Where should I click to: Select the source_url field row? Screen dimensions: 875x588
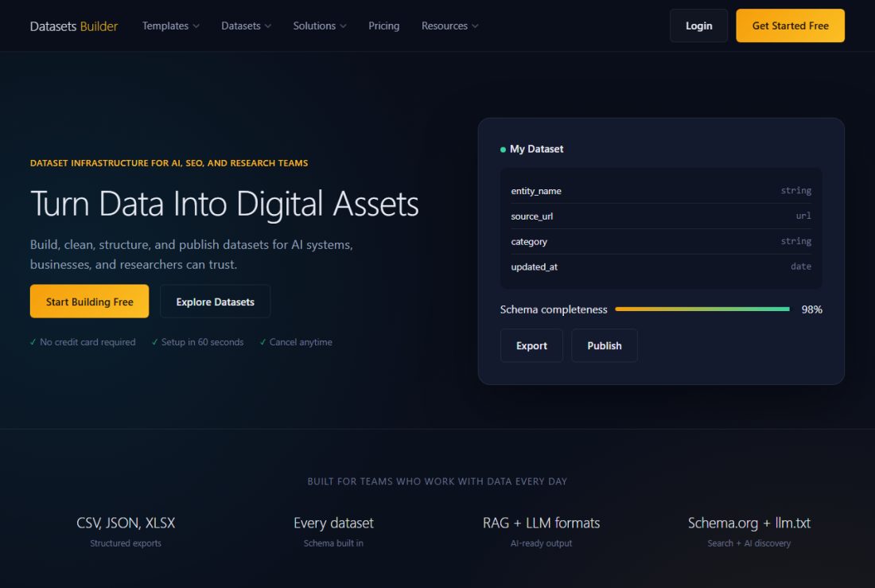click(x=661, y=216)
